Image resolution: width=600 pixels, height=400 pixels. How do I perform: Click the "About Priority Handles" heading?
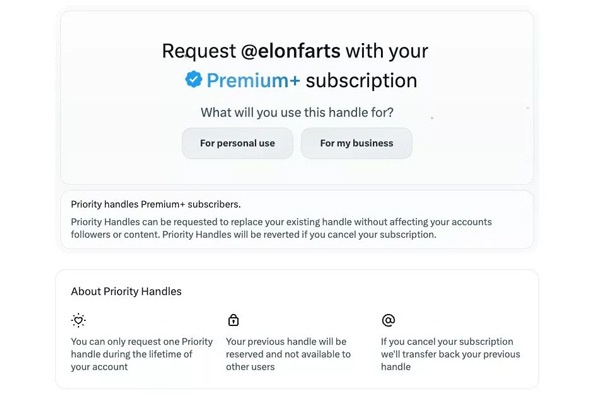tap(126, 291)
